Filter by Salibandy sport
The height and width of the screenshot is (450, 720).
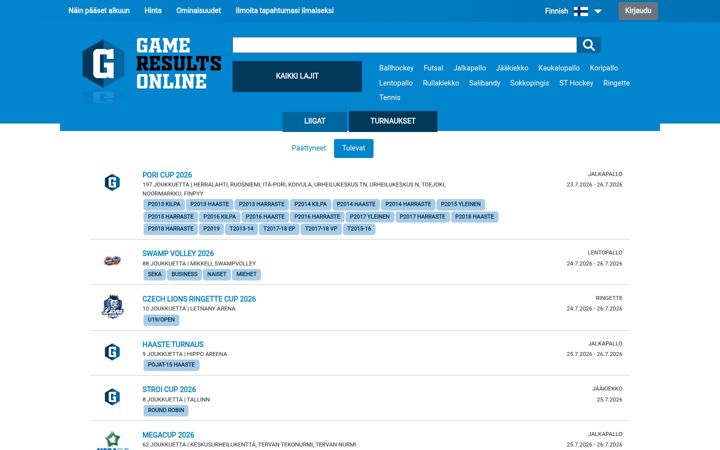click(484, 83)
